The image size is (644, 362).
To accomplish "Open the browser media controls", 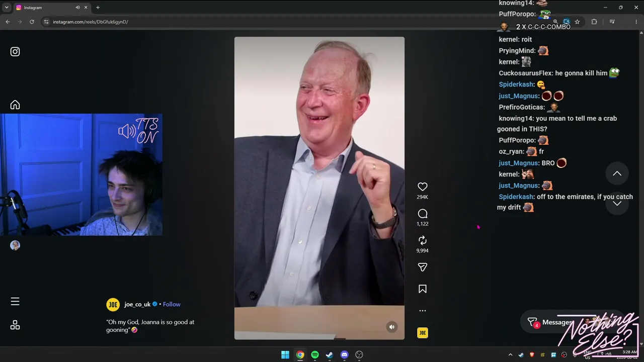I will (612, 22).
